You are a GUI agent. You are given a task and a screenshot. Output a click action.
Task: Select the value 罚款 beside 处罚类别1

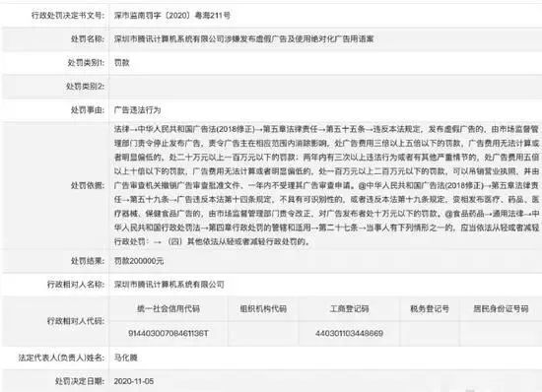tap(121, 62)
